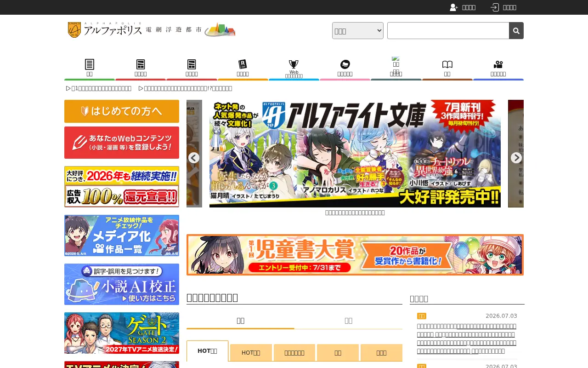
Task: Select the orange-underlined active main ranking tab
Action: 240,321
